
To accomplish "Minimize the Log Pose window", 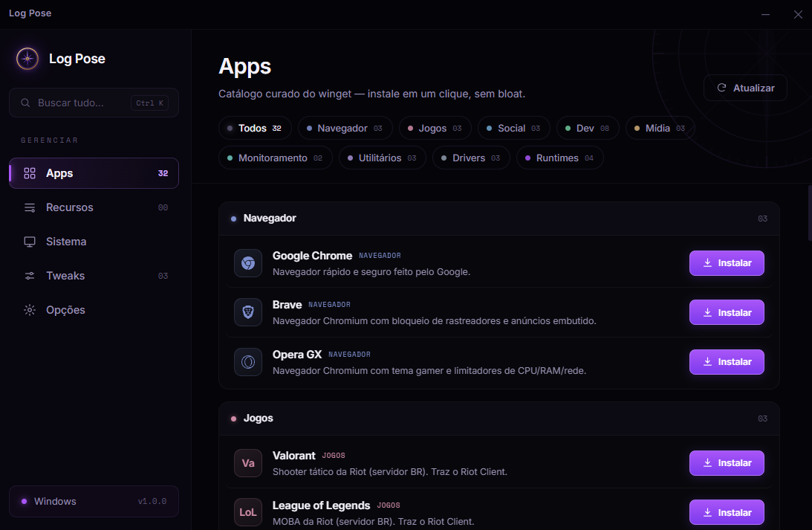I will pos(765,15).
